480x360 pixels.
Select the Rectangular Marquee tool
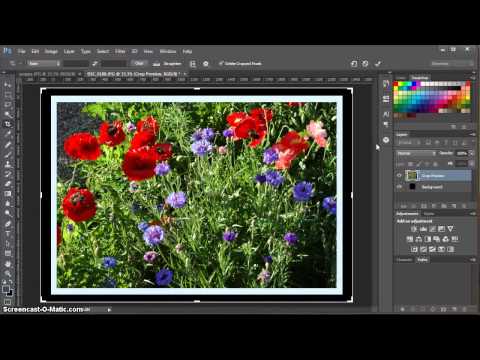pyautogui.click(x=7, y=95)
